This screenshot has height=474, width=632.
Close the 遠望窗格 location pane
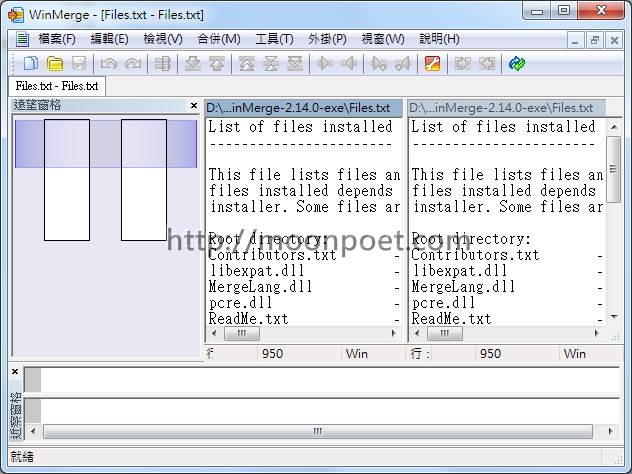click(194, 105)
